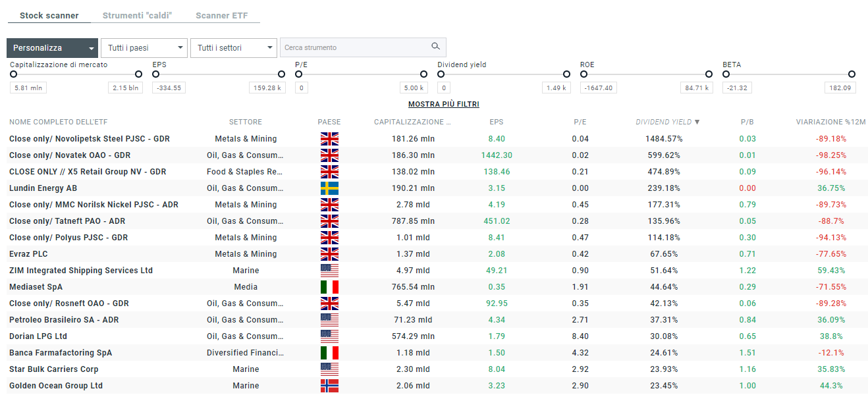Open Star Bulk Carriers Corp instrument

click(54, 369)
